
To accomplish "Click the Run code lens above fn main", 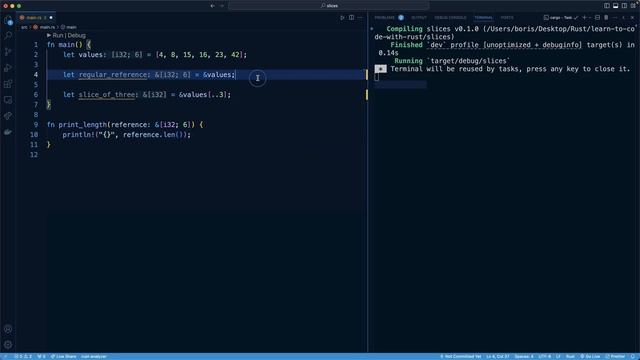I will pos(58,36).
